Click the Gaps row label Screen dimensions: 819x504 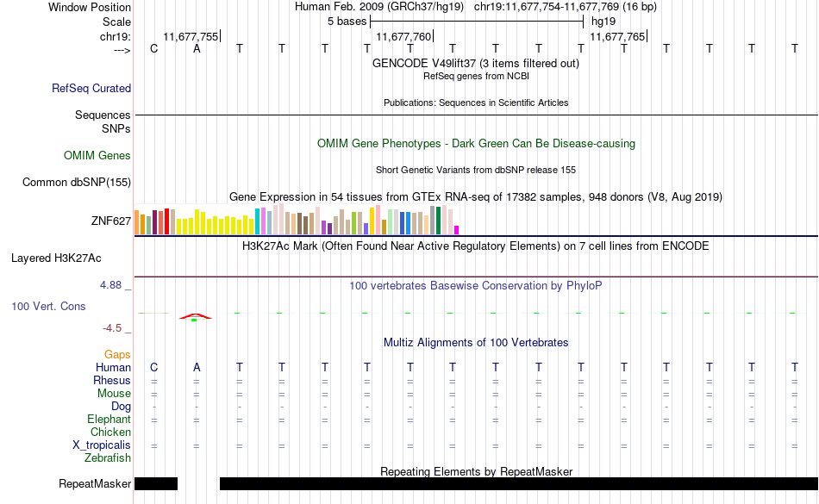(x=117, y=355)
